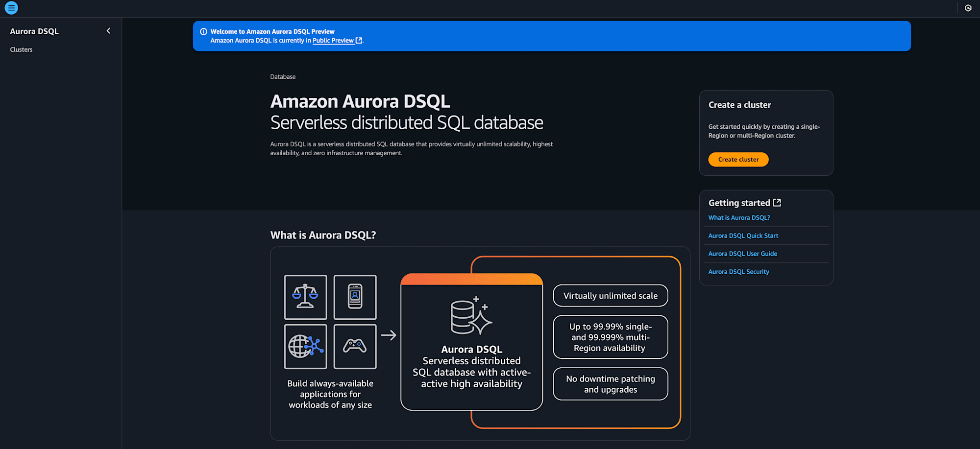Click the Amazon Aurora DSQL main heading
Screen dimensions: 980x449
[x=360, y=101]
